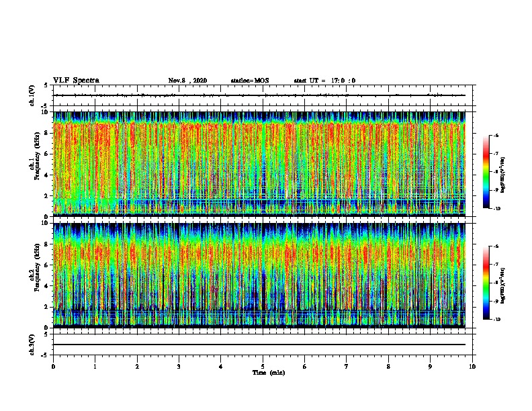532x411 pixels.
Task: Click the time axis tick label "6"
Action: (x=305, y=367)
